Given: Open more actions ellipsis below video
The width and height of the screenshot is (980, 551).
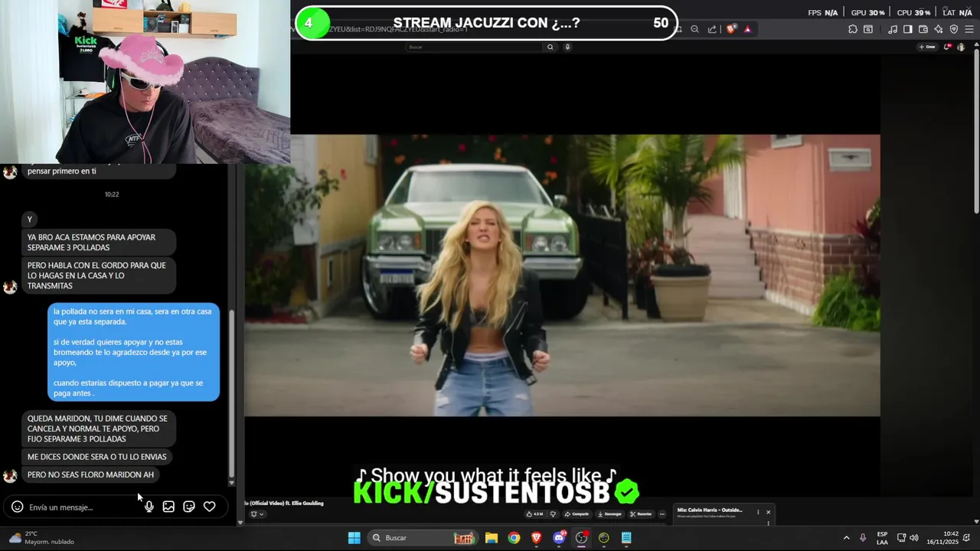Looking at the screenshot, I should pyautogui.click(x=662, y=514).
